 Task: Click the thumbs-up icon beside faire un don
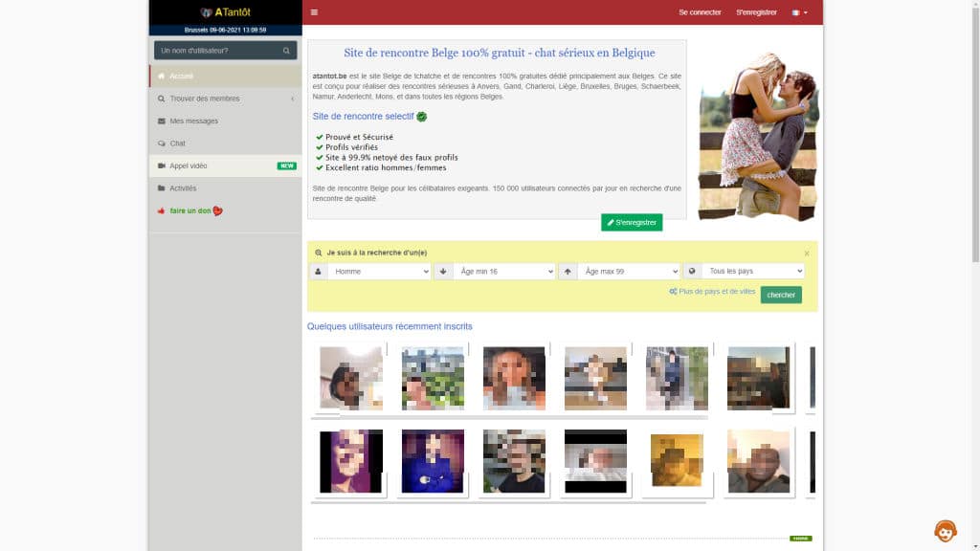click(161, 211)
